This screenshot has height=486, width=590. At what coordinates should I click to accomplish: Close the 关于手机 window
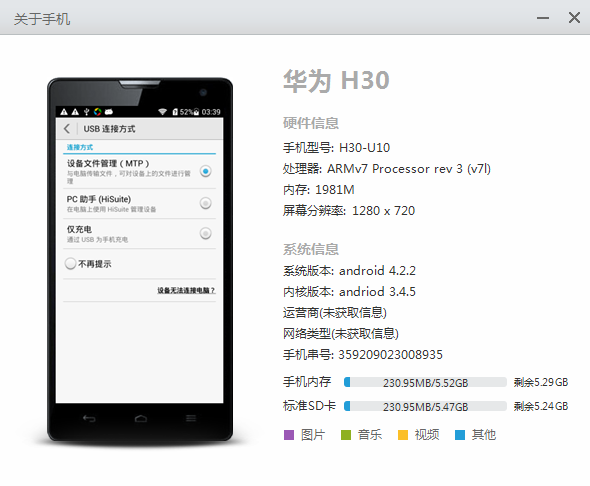point(574,17)
